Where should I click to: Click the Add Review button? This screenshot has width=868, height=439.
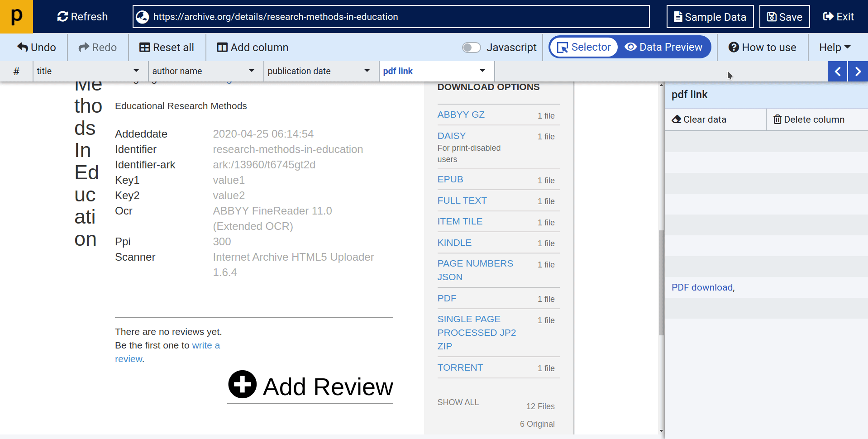310,386
